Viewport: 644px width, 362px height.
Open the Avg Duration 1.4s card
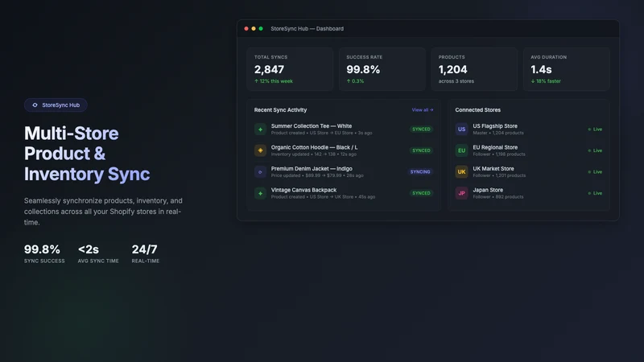[x=567, y=69]
